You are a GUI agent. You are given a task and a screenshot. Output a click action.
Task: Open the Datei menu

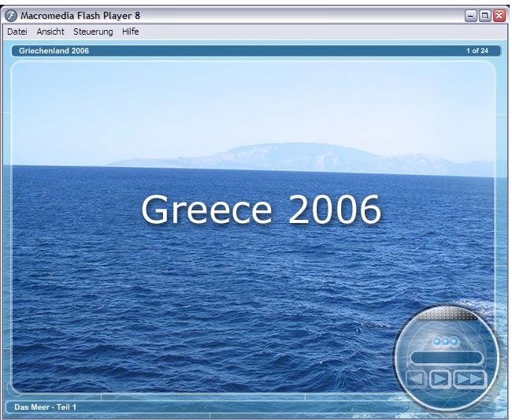[17, 32]
